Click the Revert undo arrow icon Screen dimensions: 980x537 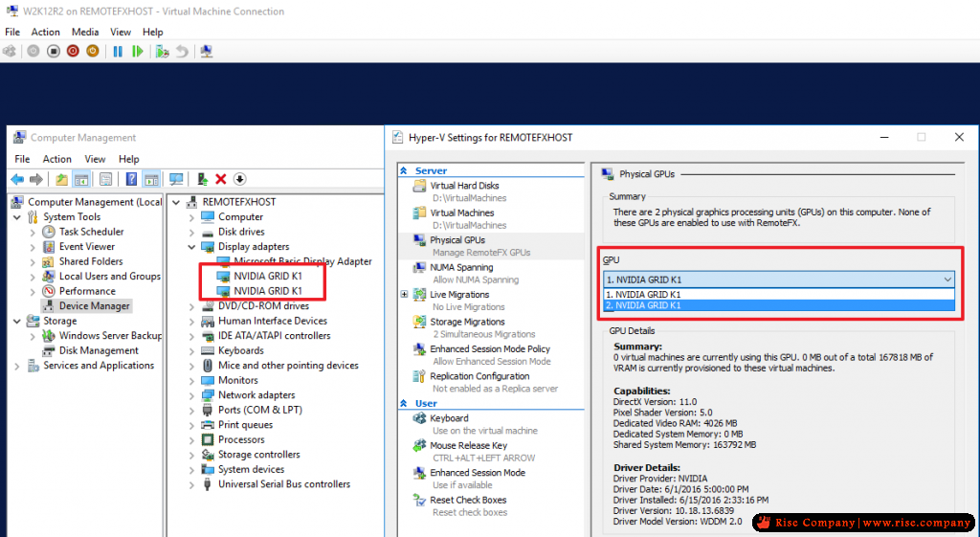[182, 52]
